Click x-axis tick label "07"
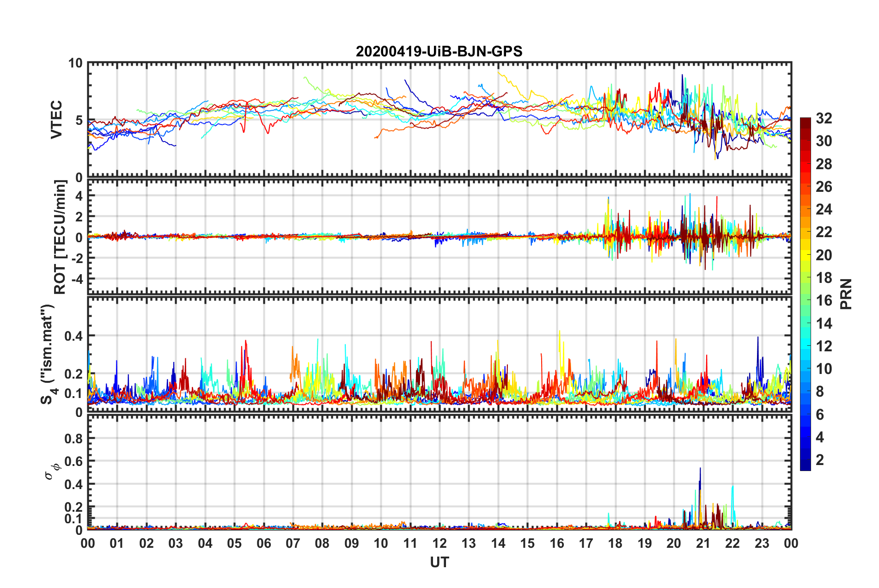 (x=293, y=543)
